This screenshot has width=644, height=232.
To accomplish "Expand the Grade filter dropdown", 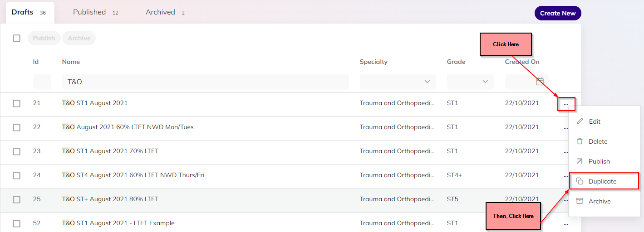I will [x=471, y=82].
